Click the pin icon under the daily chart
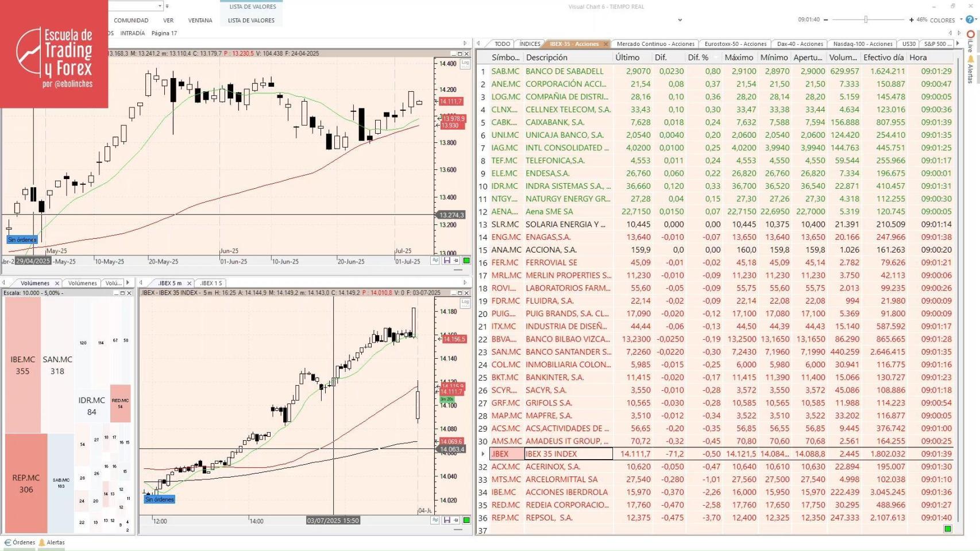Viewport: 980px width, 551px height. pyautogui.click(x=456, y=260)
